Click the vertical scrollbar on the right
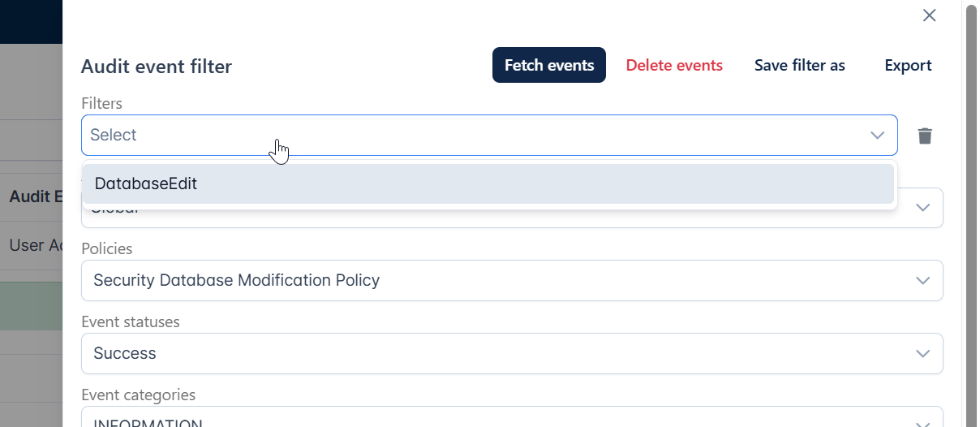 971,213
